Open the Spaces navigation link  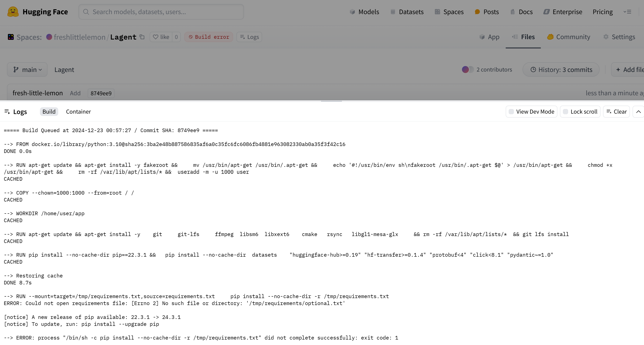449,12
